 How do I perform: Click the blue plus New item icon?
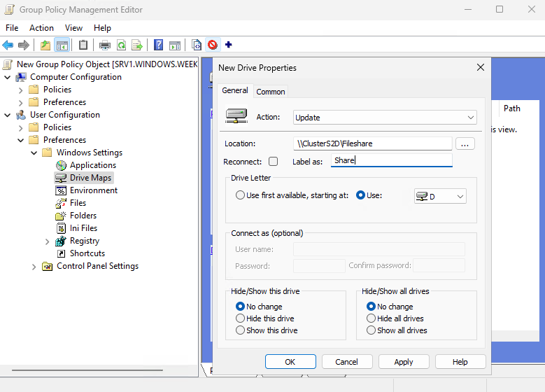click(x=228, y=45)
